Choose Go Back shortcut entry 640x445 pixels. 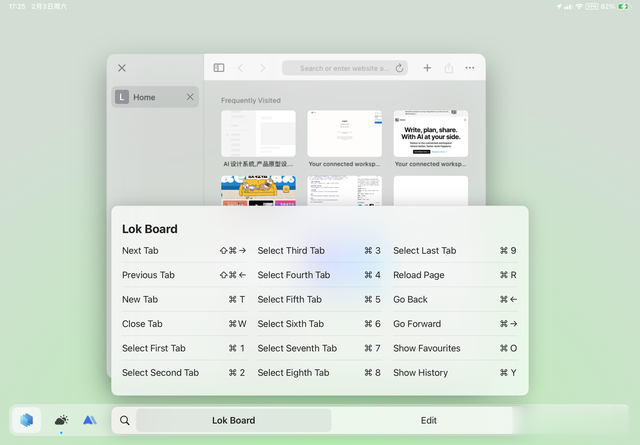(x=455, y=299)
